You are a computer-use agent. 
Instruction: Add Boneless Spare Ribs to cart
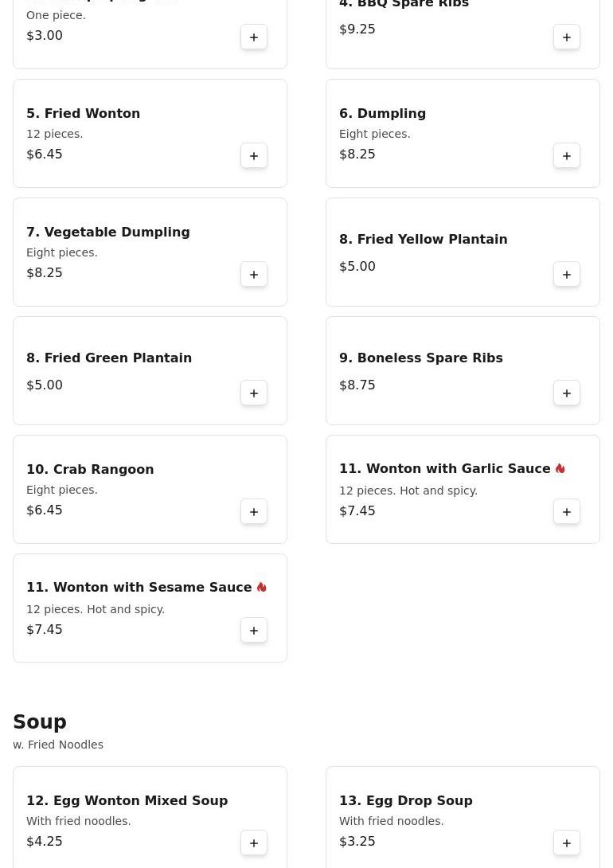(567, 393)
